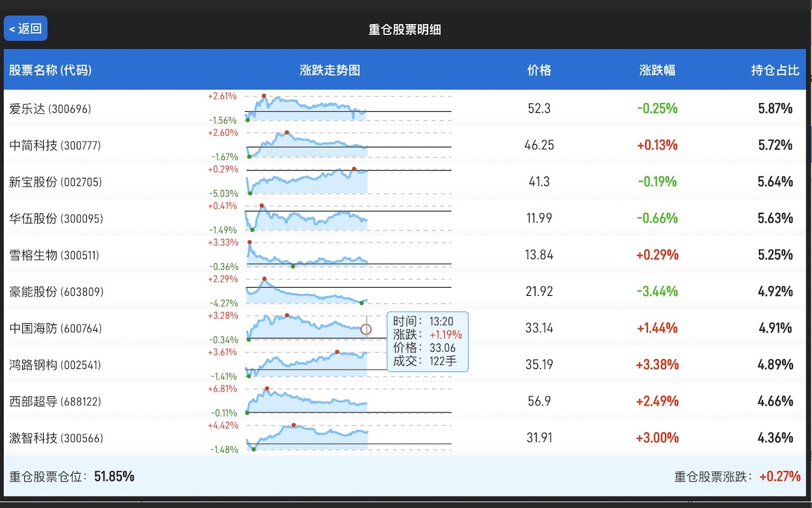The width and height of the screenshot is (812, 508).
Task: Click the green marker on 雪榕生物 chart
Action: point(292,267)
